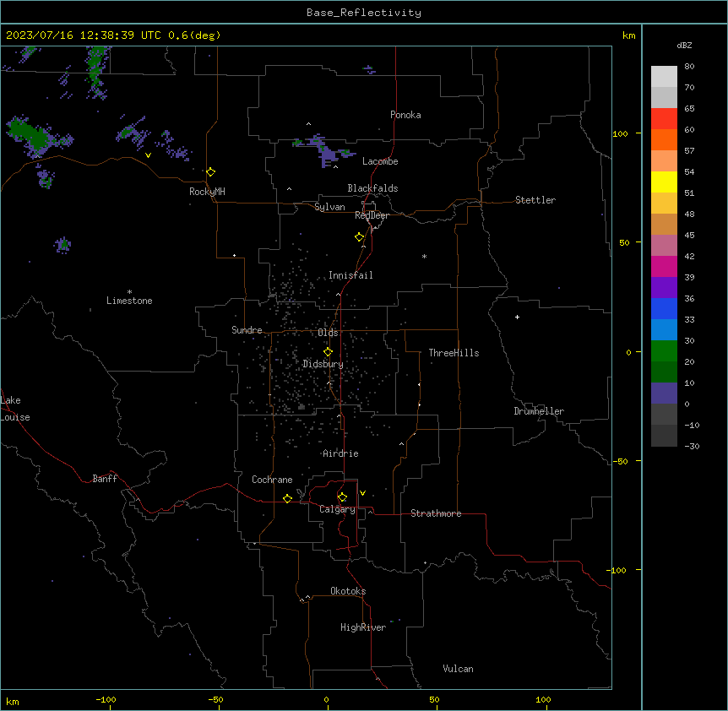Click the Blackfalds label

pos(372,188)
